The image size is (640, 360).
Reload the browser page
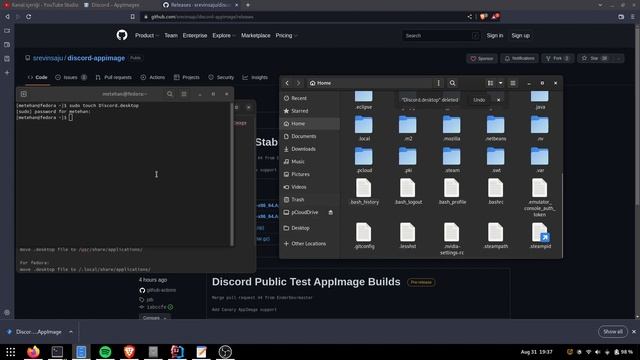click(29, 17)
